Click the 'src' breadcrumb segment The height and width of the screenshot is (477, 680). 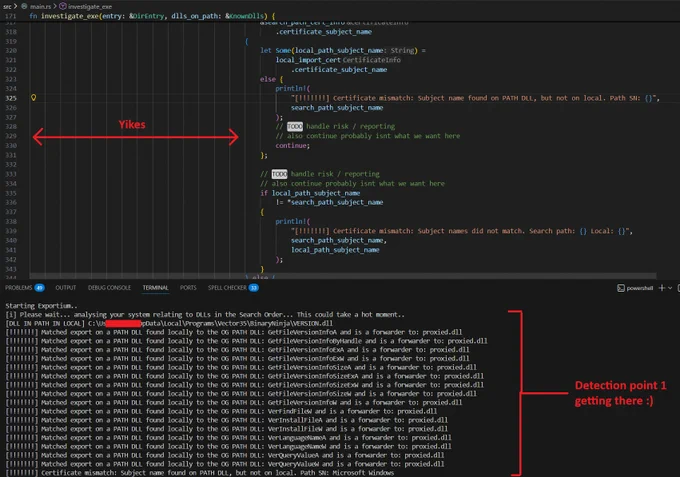click(7, 6)
